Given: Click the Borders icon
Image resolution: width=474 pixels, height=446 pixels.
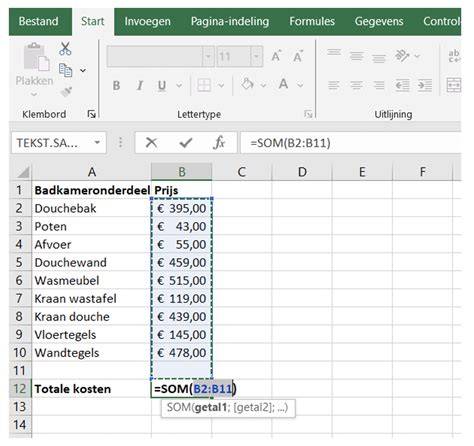Looking at the screenshot, I should 204,85.
